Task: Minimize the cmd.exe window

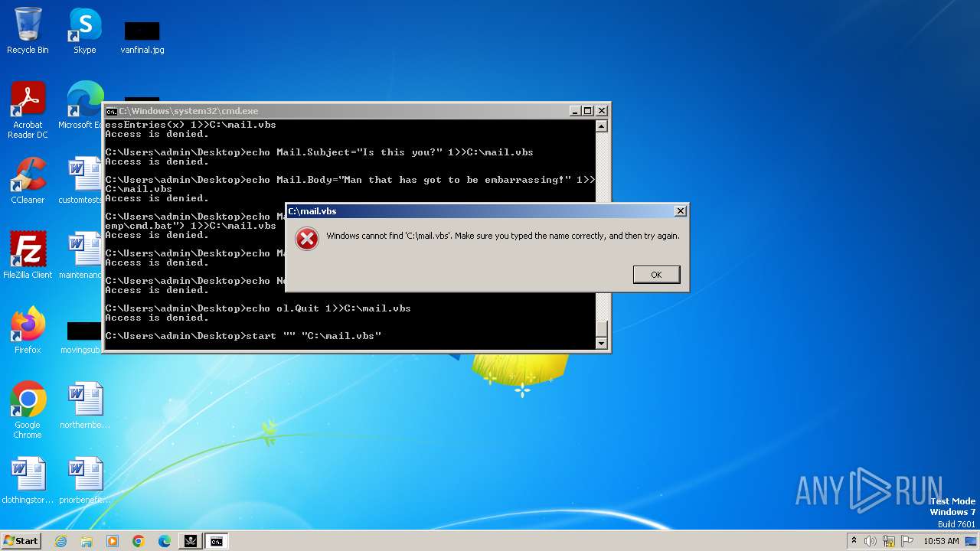Action: pos(575,111)
